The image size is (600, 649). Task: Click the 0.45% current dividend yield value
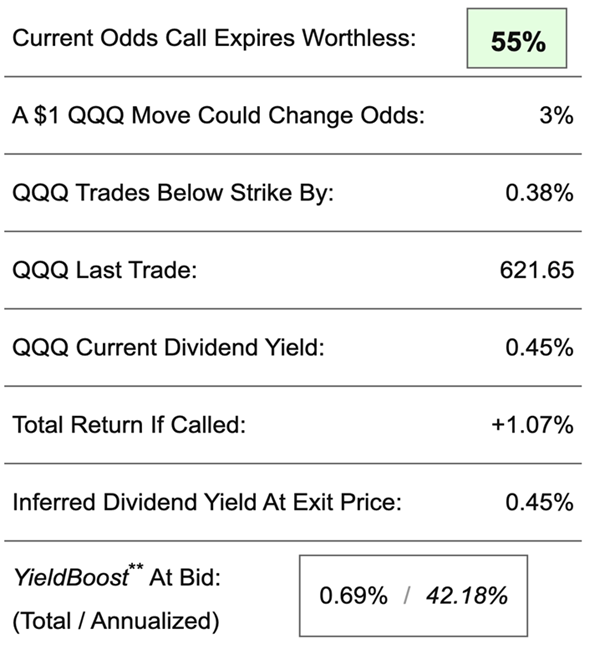[x=540, y=347]
